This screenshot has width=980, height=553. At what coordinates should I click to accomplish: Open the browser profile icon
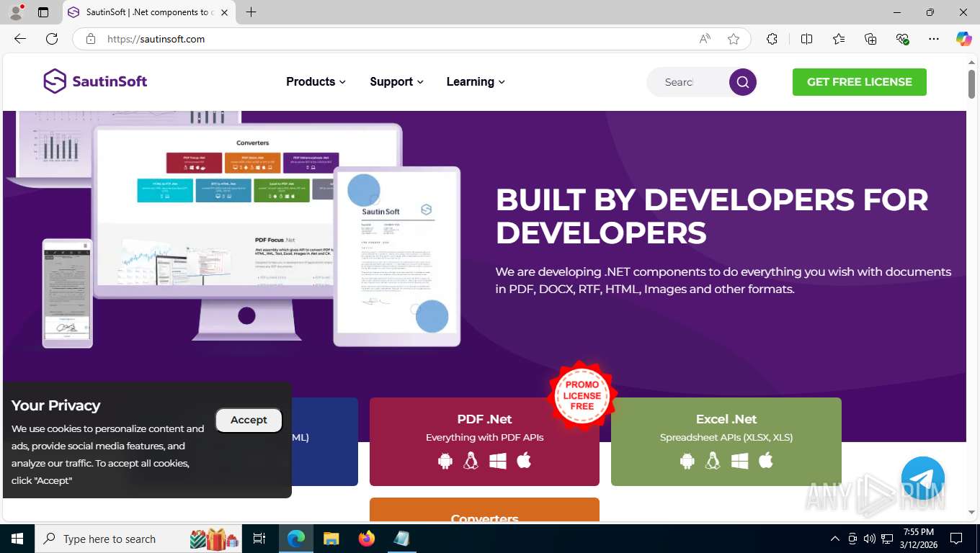click(16, 12)
